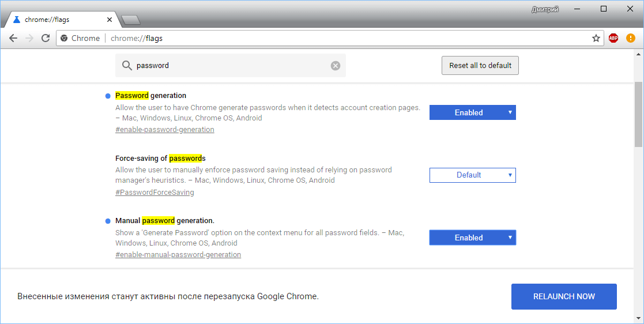Bookmark this page with the star icon
The height and width of the screenshot is (324, 644).
pyautogui.click(x=596, y=38)
